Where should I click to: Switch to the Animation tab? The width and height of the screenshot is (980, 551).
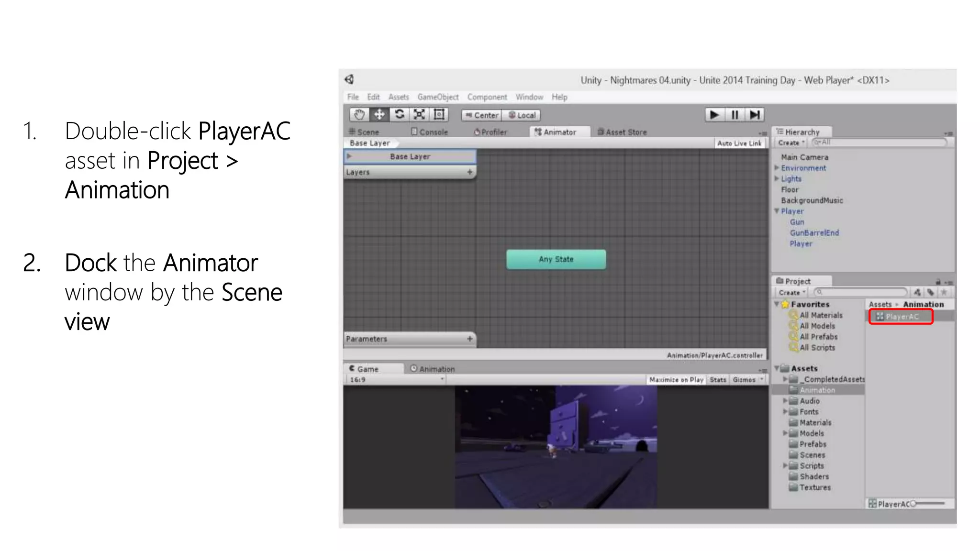tap(433, 369)
